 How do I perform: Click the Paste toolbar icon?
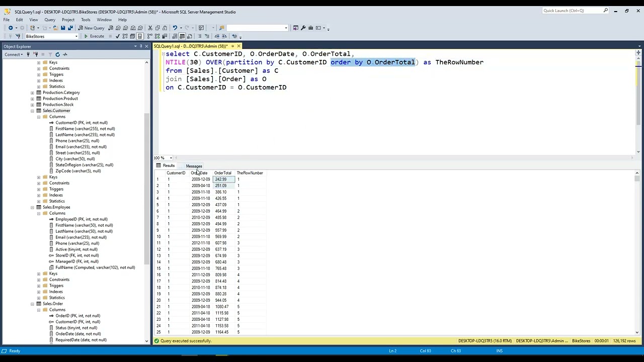tap(165, 28)
